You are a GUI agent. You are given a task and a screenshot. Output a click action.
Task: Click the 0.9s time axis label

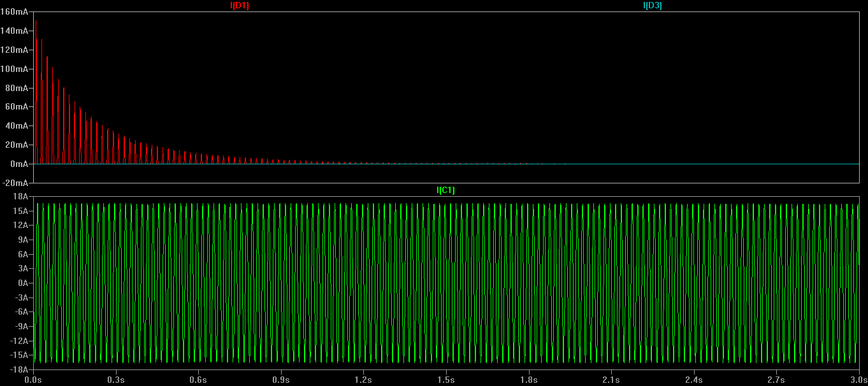[281, 380]
